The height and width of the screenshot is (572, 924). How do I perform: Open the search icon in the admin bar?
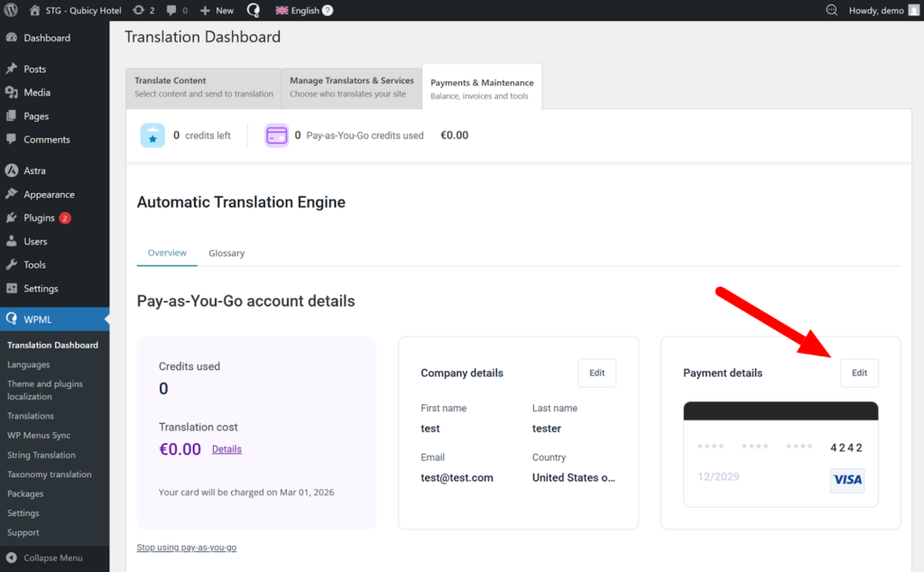tap(829, 10)
